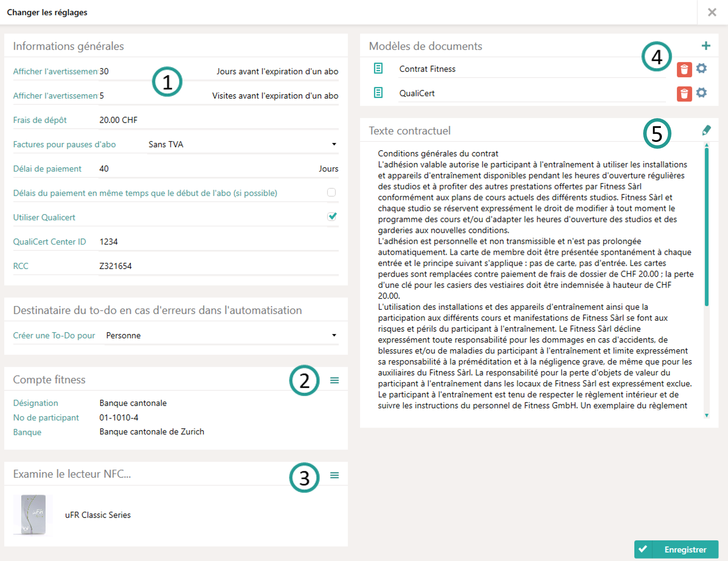Delete the Contrat Fitness document template
Viewport: 728px width, 561px height.
point(684,70)
